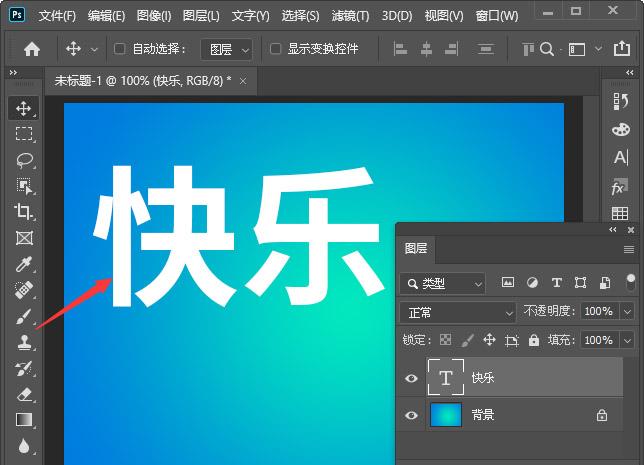Pick the Spot Healing Brush tool
644x465 pixels.
tap(24, 290)
